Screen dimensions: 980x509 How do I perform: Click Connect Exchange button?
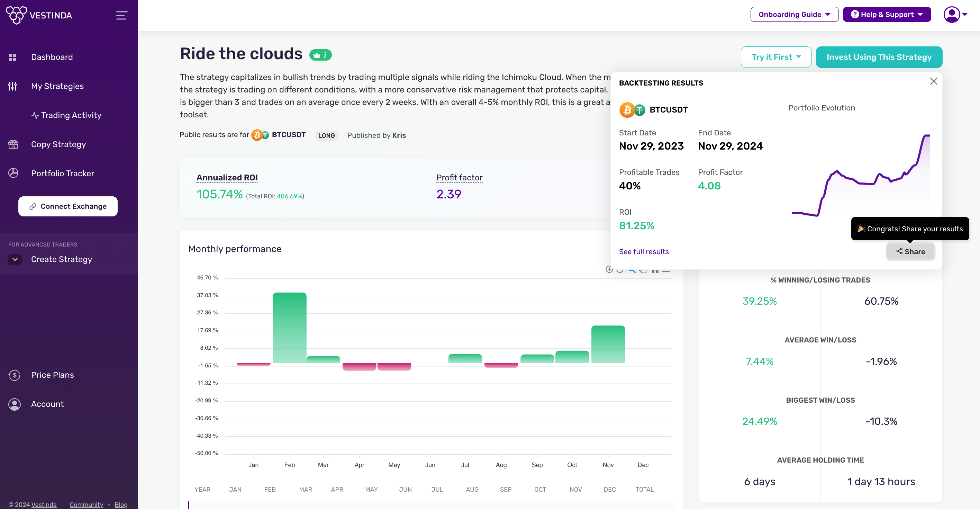point(68,206)
